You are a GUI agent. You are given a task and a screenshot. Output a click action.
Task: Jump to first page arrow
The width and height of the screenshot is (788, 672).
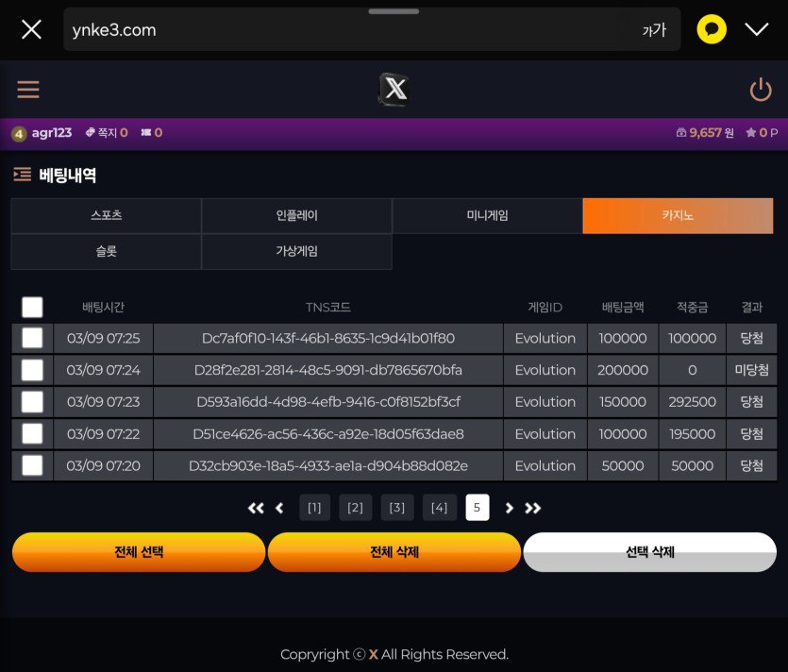pyautogui.click(x=256, y=508)
